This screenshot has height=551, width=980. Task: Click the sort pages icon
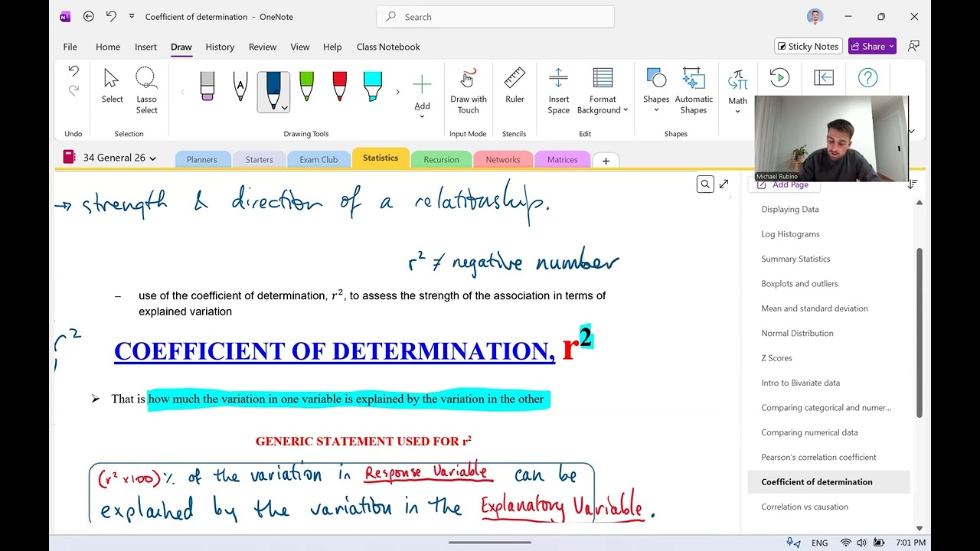[x=912, y=184]
